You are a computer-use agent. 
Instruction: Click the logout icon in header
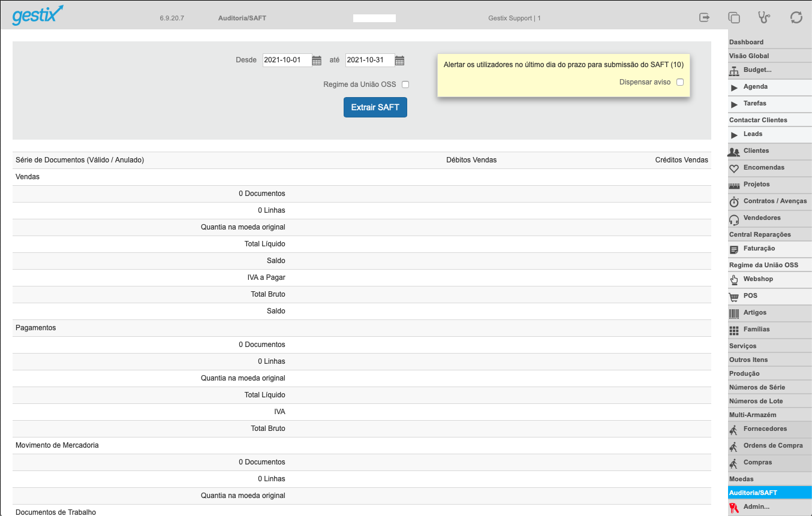point(705,17)
